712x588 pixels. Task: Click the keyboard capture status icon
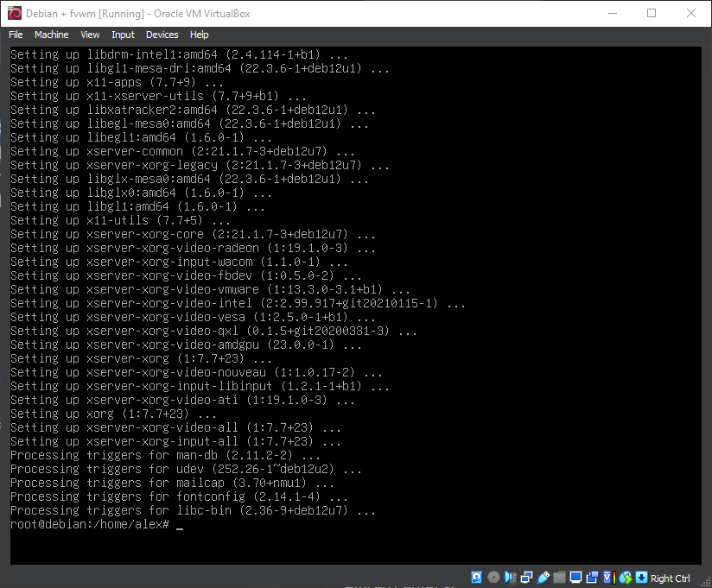click(640, 577)
